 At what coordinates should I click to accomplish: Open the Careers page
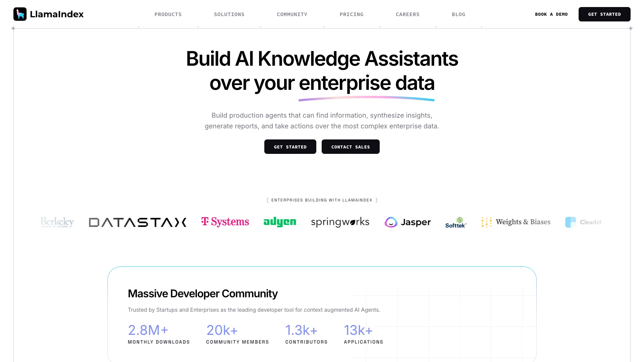[x=408, y=14]
